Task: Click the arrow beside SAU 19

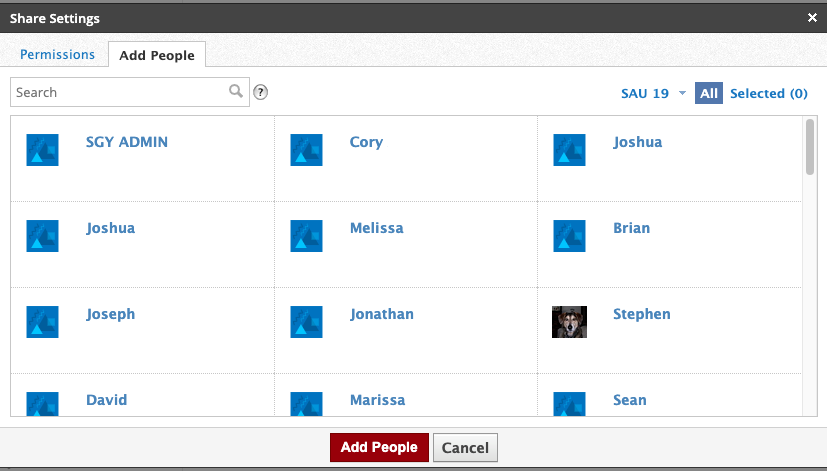Action: click(x=682, y=93)
